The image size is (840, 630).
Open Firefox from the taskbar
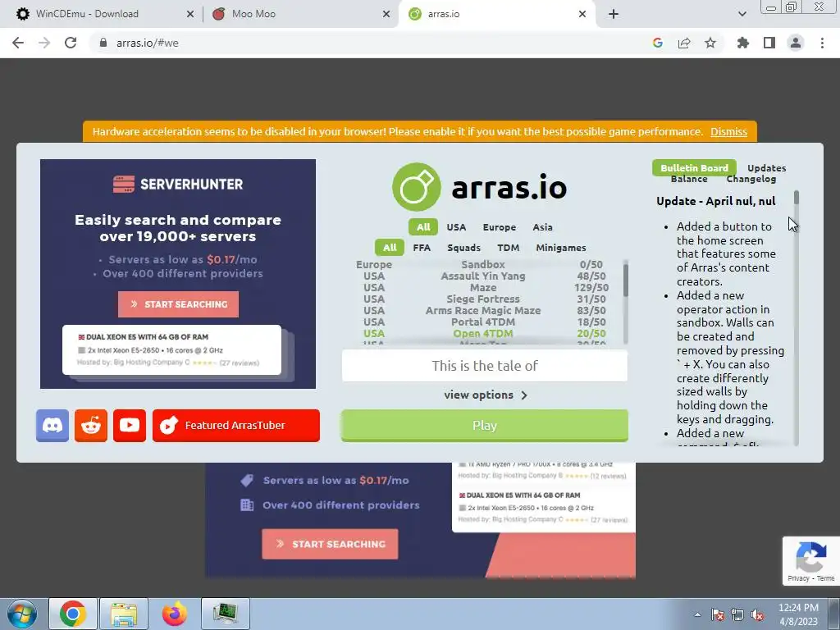[x=175, y=614]
